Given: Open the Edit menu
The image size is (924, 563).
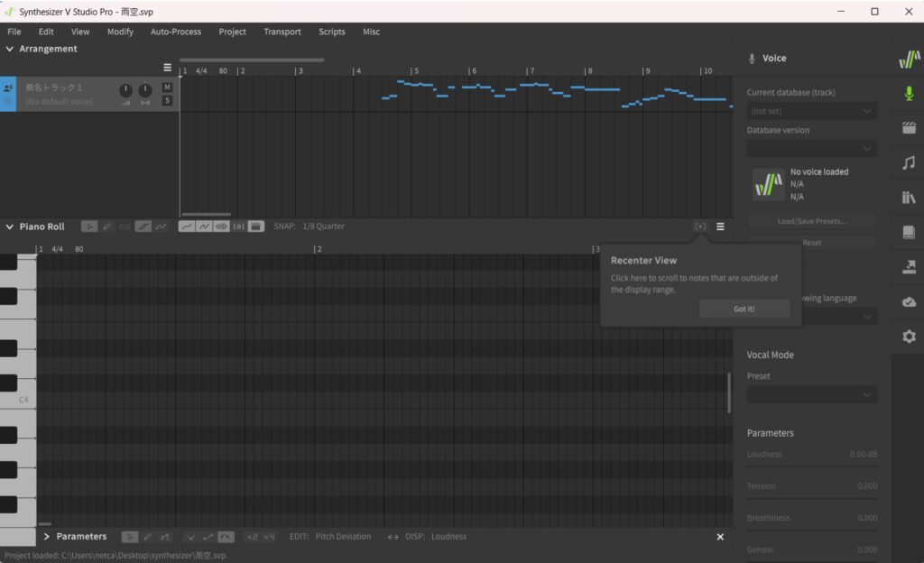Looking at the screenshot, I should click(46, 32).
